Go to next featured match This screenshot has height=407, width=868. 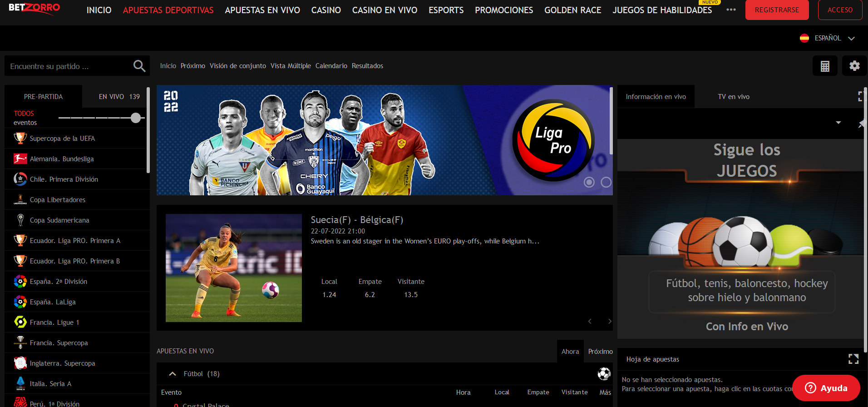[610, 321]
